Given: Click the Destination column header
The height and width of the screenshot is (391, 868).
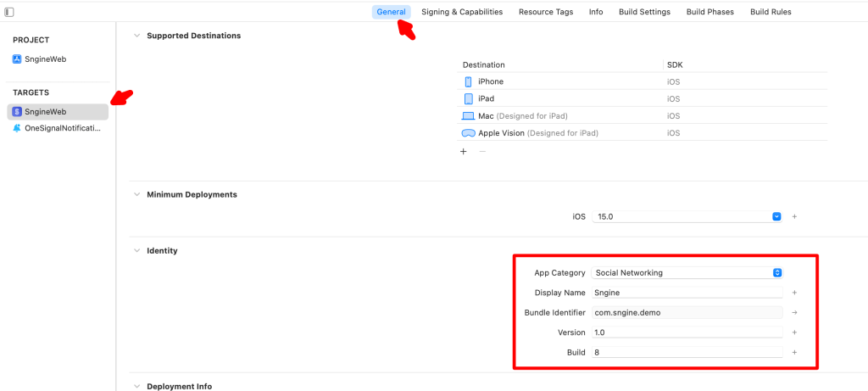Looking at the screenshot, I should point(484,65).
